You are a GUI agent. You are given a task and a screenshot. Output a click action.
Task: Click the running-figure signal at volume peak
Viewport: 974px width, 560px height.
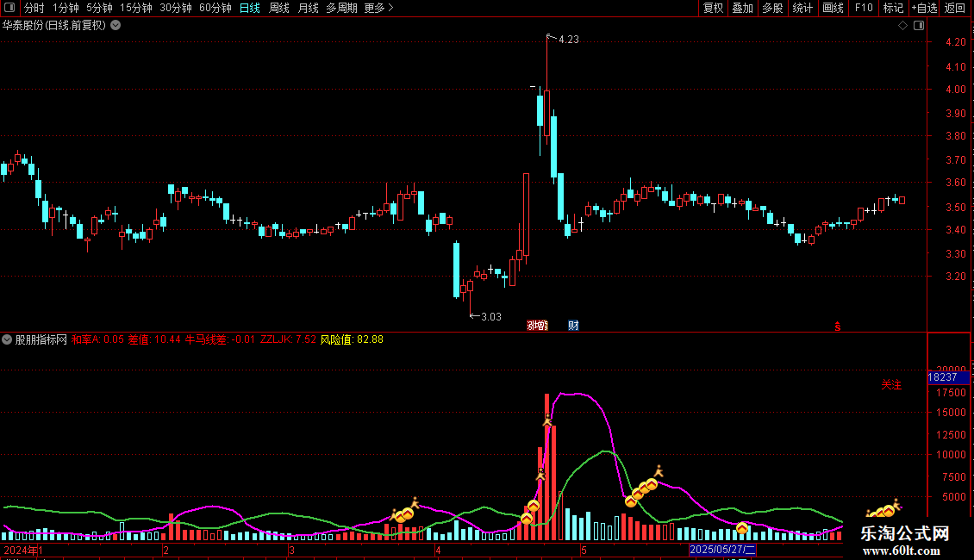[547, 420]
